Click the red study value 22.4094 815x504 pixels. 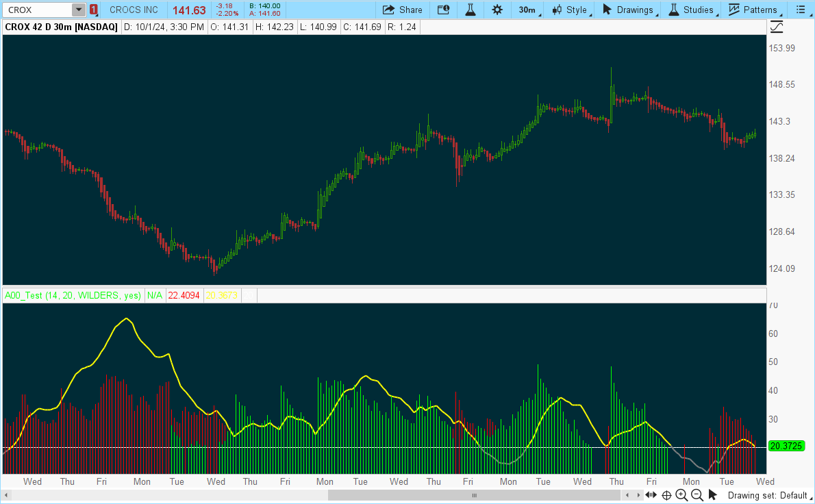pos(184,295)
